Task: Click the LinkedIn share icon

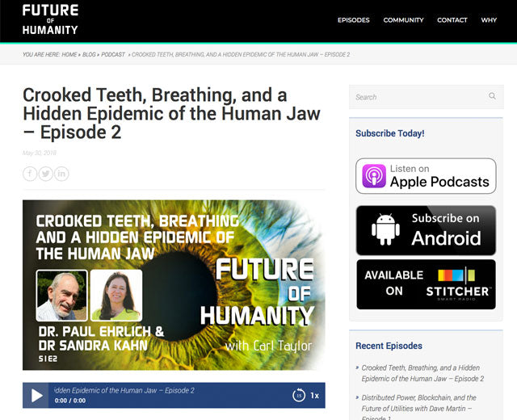Action: [61, 174]
